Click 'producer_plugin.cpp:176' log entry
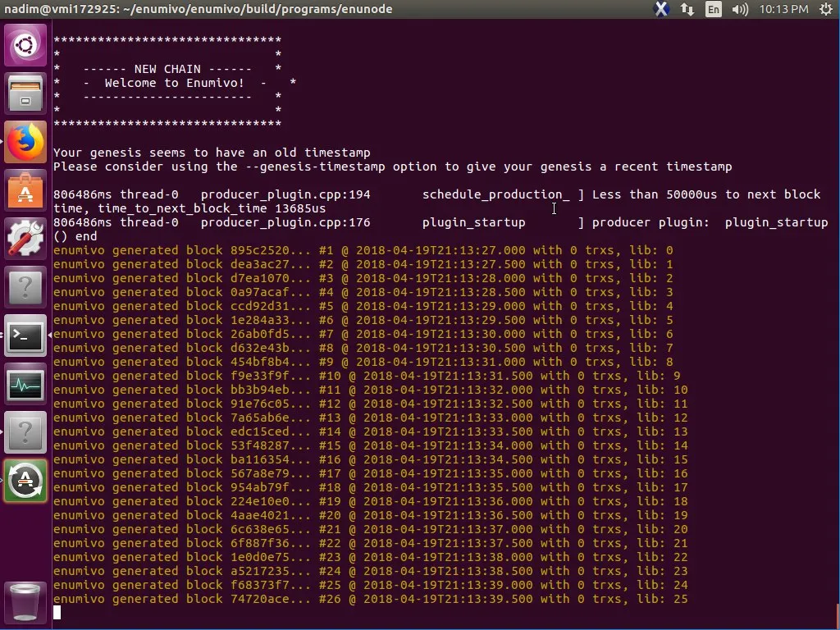This screenshot has height=630, width=840. pos(285,222)
